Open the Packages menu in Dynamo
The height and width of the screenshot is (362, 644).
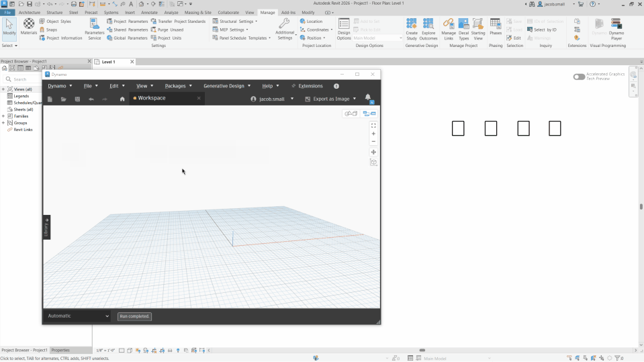(x=178, y=86)
